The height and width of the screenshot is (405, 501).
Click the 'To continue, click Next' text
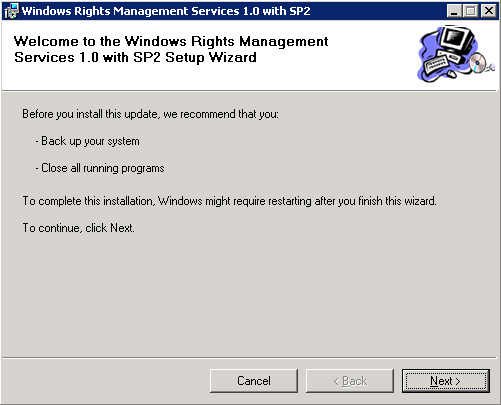point(79,228)
